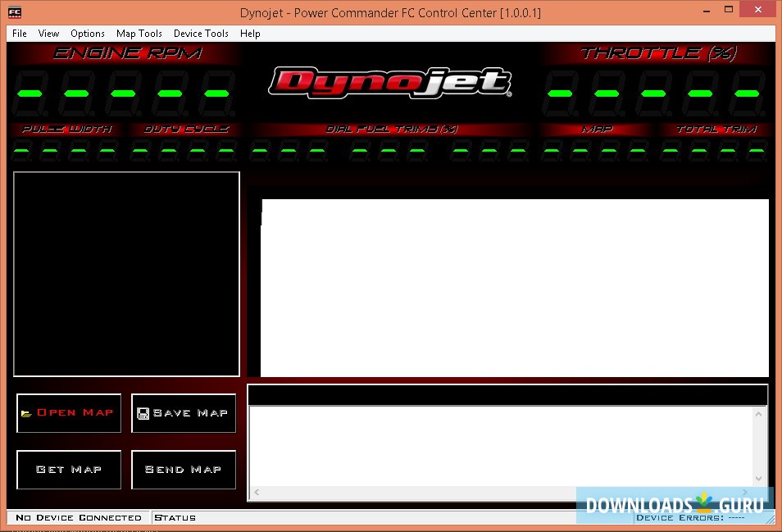Click the scroll up arrow in notes box

point(758,414)
